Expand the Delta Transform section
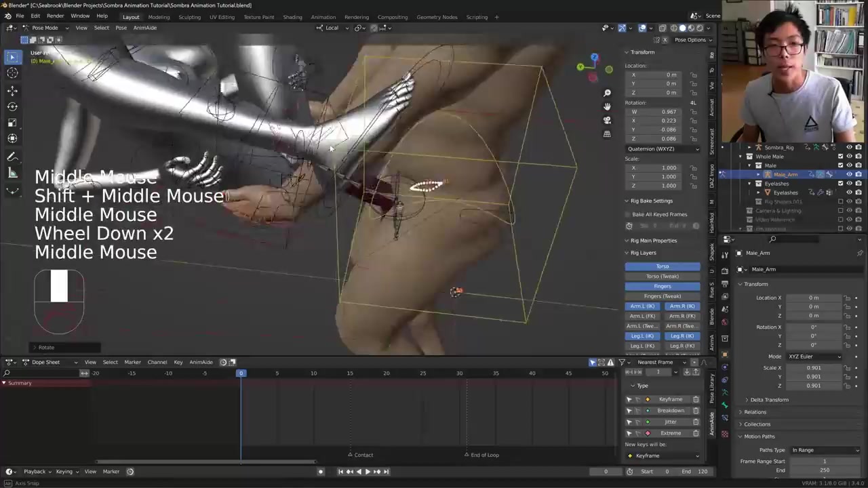The height and width of the screenshot is (488, 868). 769,400
